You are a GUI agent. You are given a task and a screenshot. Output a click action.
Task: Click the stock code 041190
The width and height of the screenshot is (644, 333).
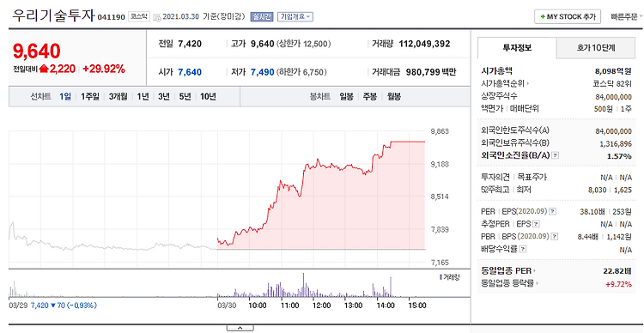coord(111,18)
